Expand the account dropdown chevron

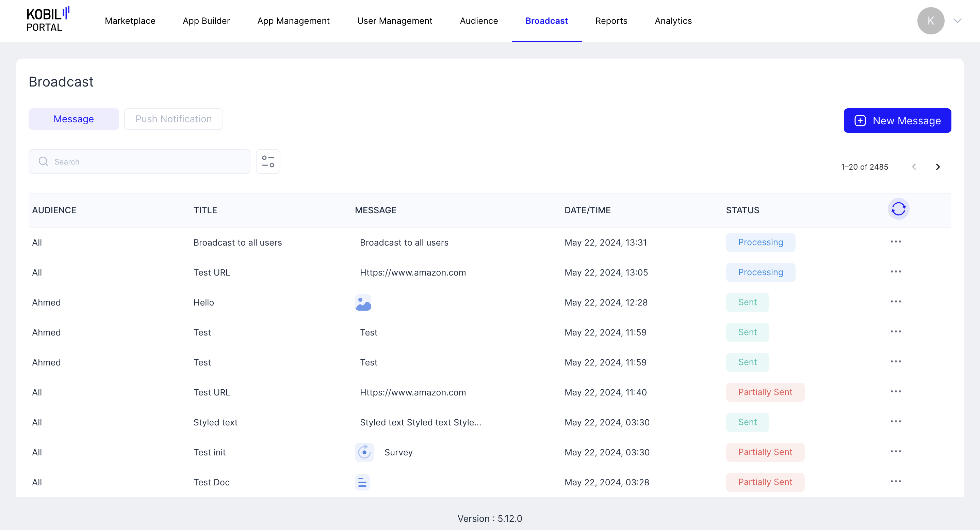(x=957, y=21)
